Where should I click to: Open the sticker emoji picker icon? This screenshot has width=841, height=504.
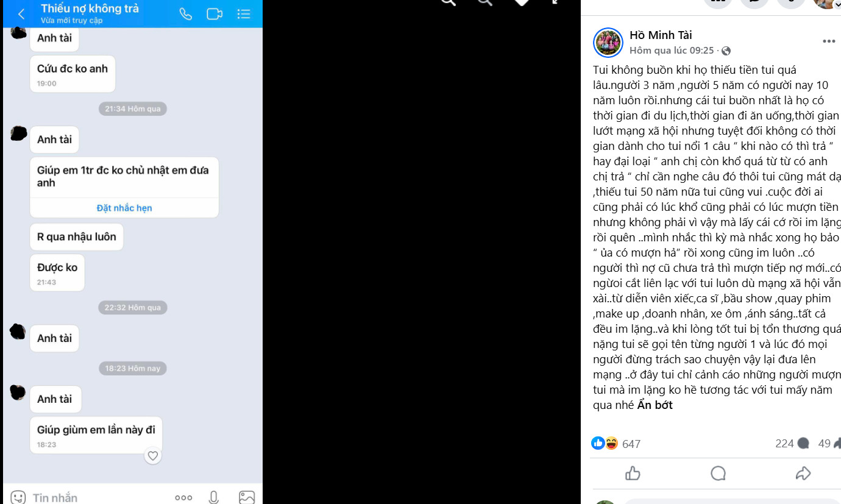(18, 497)
